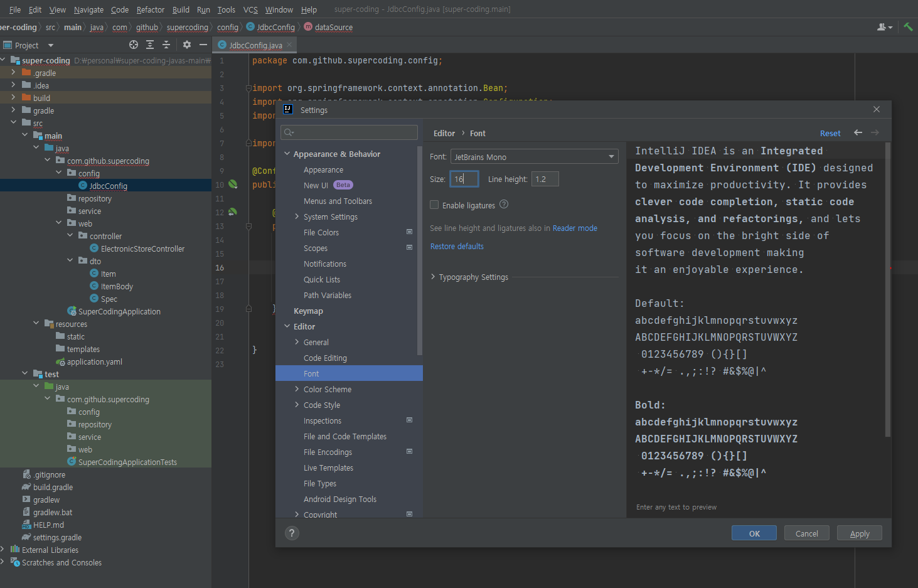Click ligatures help question icon
Image resolution: width=918 pixels, height=588 pixels.
504,205
